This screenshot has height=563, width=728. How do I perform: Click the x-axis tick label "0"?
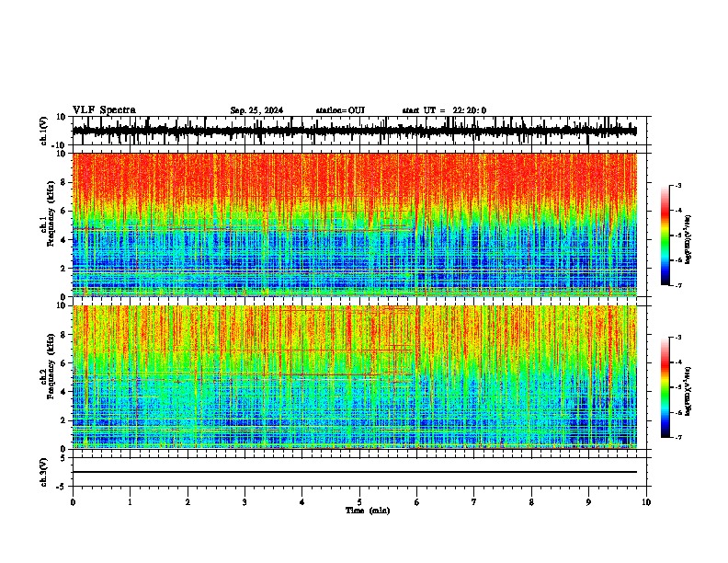(73, 502)
